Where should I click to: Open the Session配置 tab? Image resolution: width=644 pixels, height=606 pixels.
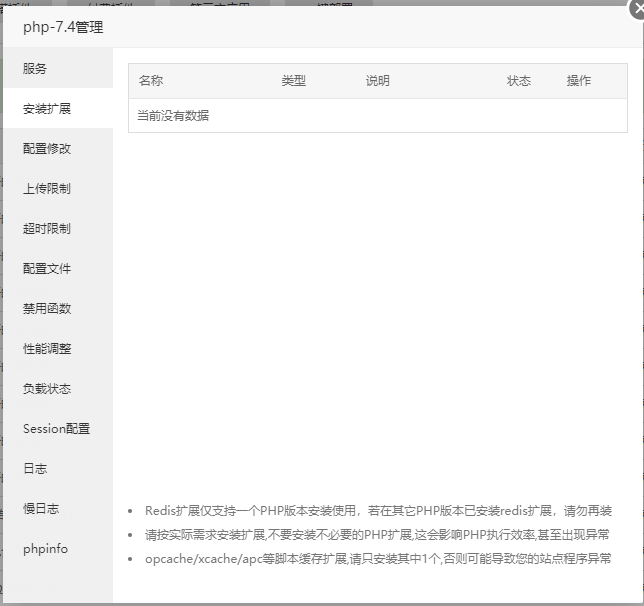click(x=58, y=429)
